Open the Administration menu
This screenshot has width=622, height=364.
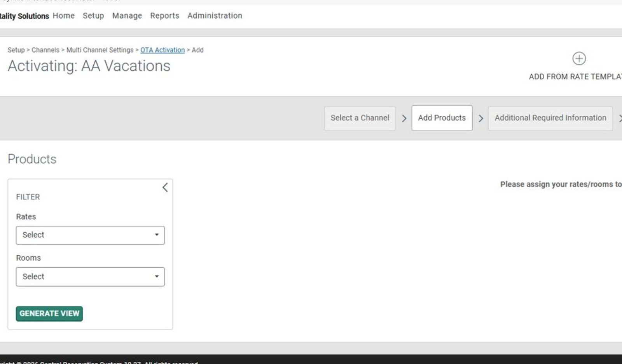pyautogui.click(x=215, y=16)
